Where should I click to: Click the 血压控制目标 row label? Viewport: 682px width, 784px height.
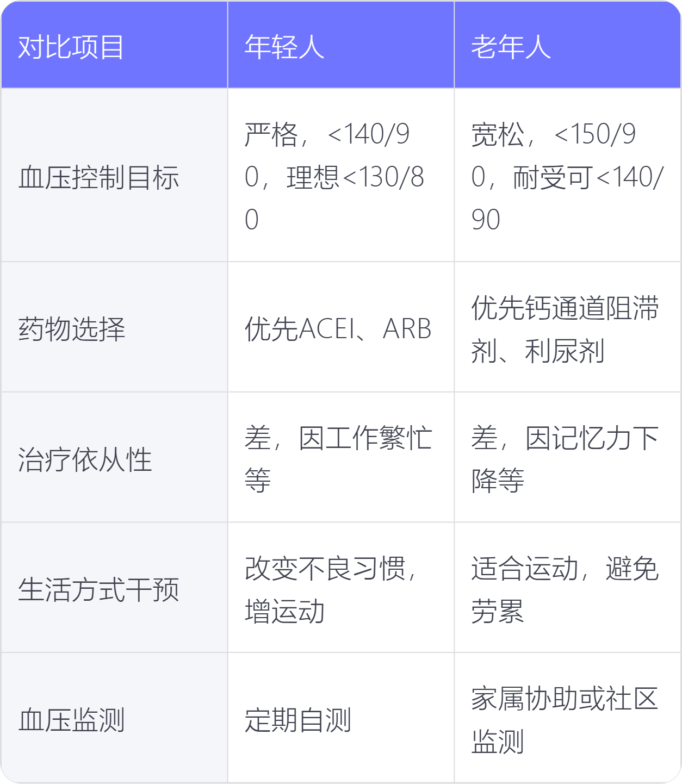coord(114,175)
